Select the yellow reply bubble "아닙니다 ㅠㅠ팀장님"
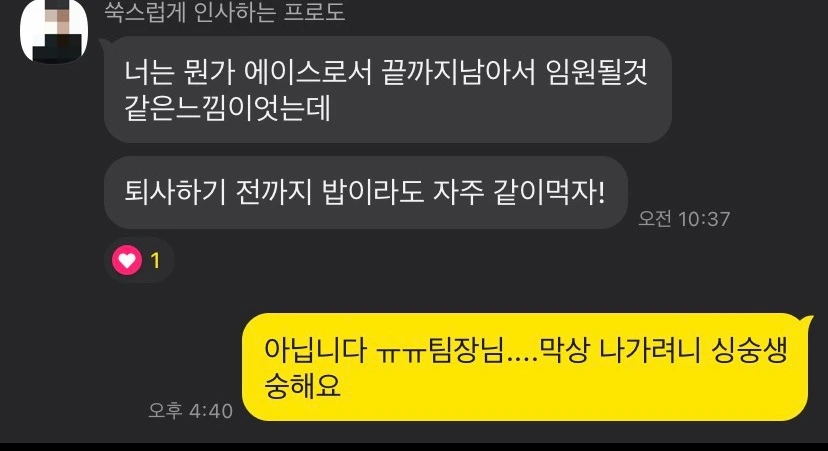 point(525,367)
